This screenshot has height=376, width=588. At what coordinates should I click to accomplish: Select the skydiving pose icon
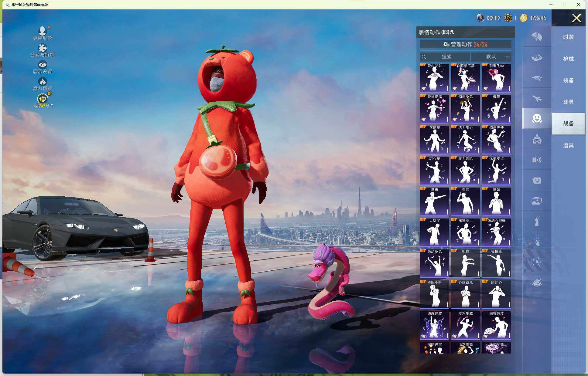(x=537, y=57)
